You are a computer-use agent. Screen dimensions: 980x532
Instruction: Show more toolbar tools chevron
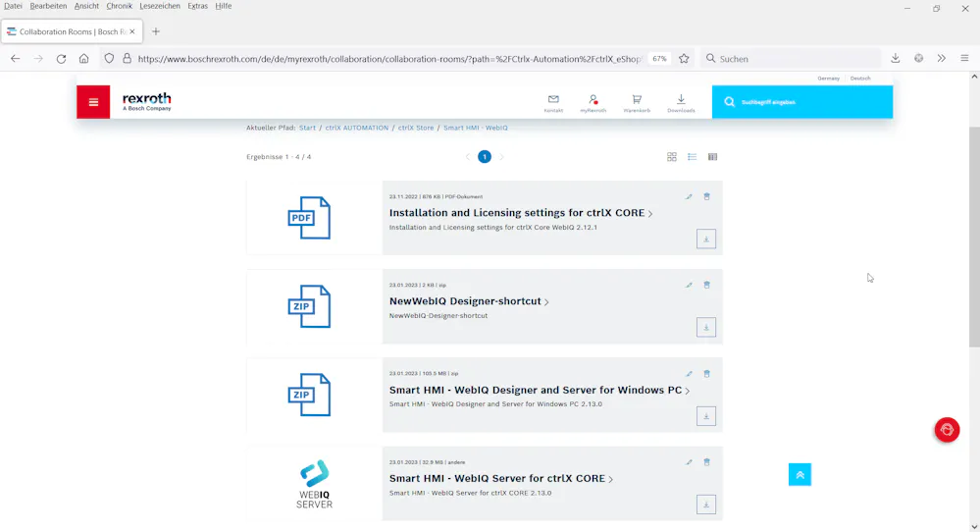941,58
